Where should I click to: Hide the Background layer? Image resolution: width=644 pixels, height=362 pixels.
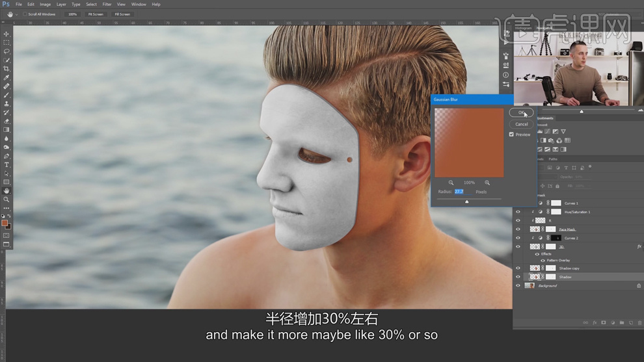point(518,286)
